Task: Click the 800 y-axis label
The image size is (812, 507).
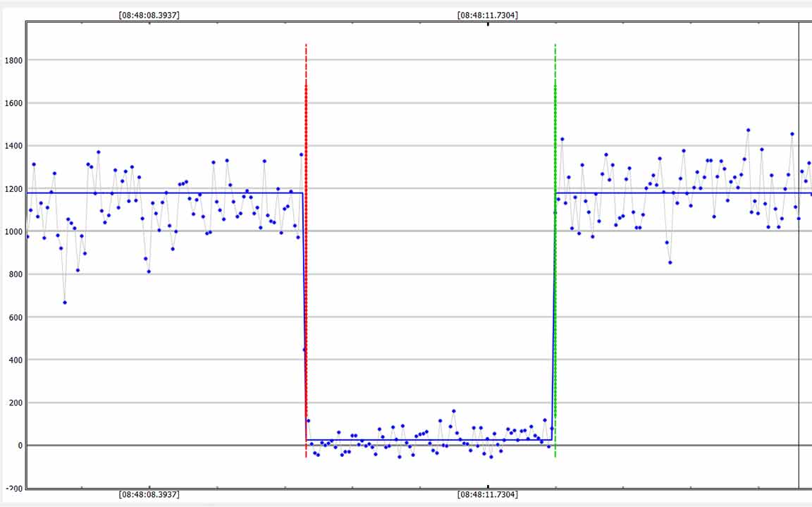Action: [16, 274]
